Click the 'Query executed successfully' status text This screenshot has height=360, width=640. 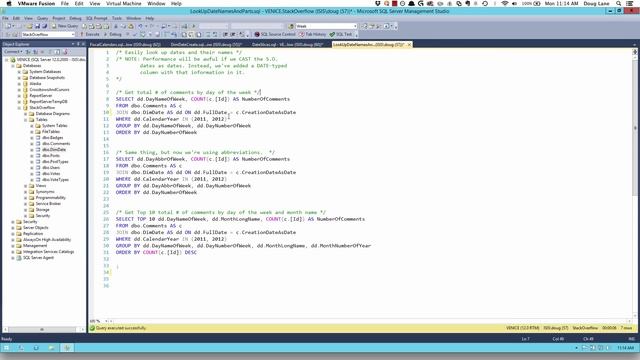click(x=121, y=328)
